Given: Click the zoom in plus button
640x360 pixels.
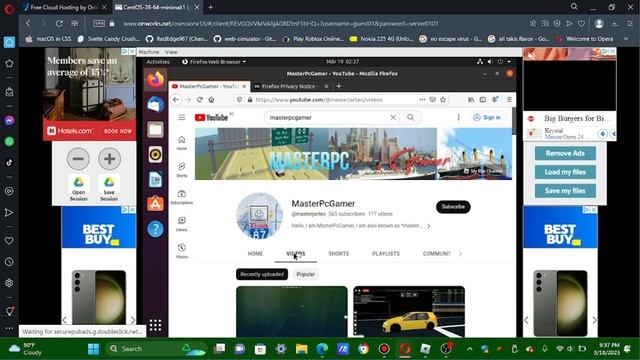Looking at the screenshot, I should click(x=109, y=158).
